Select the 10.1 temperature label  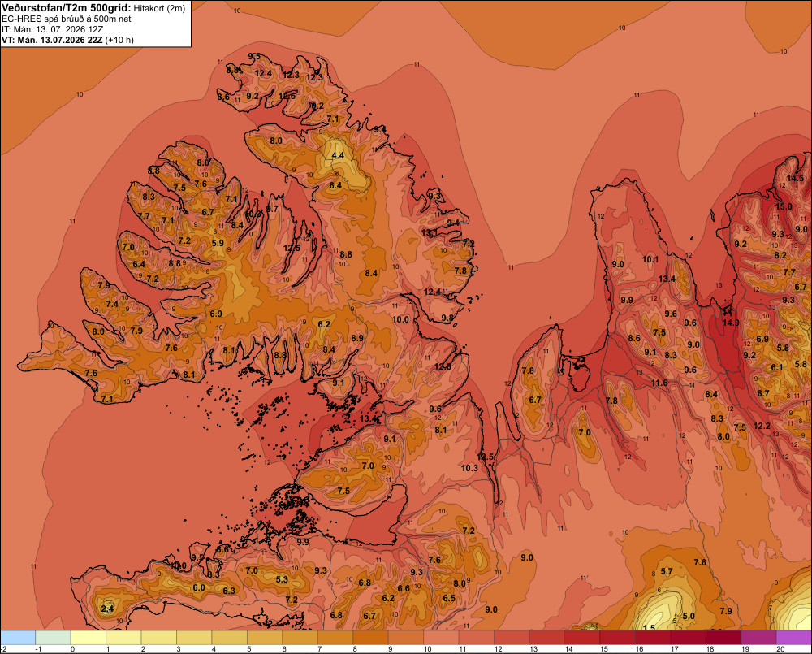point(650,259)
